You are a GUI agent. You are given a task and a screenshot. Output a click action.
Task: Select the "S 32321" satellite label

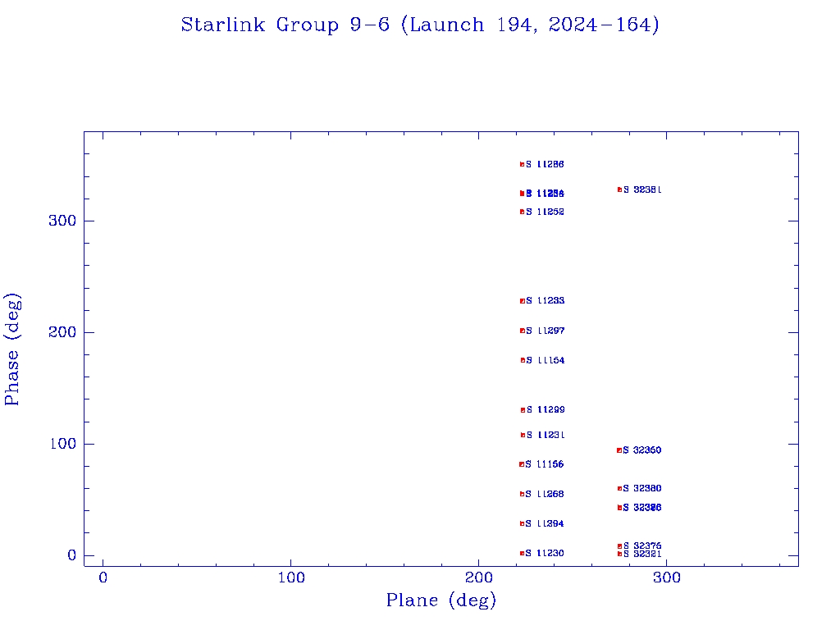[x=642, y=554]
